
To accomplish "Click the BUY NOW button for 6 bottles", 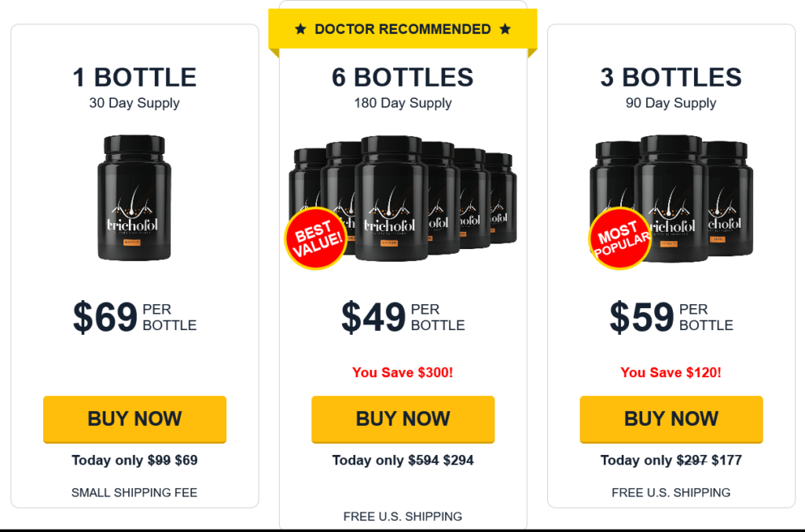I will 403,419.
